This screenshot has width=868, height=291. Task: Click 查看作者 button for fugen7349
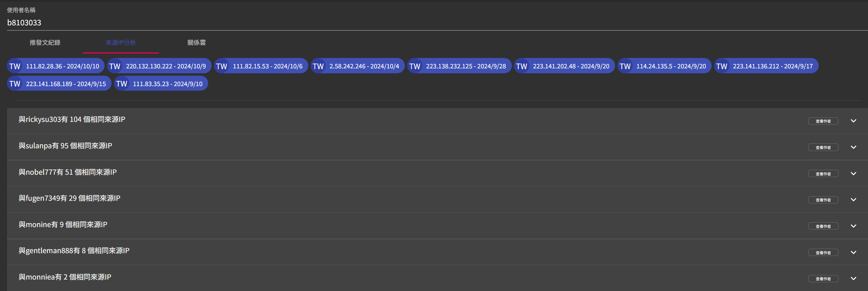click(823, 200)
